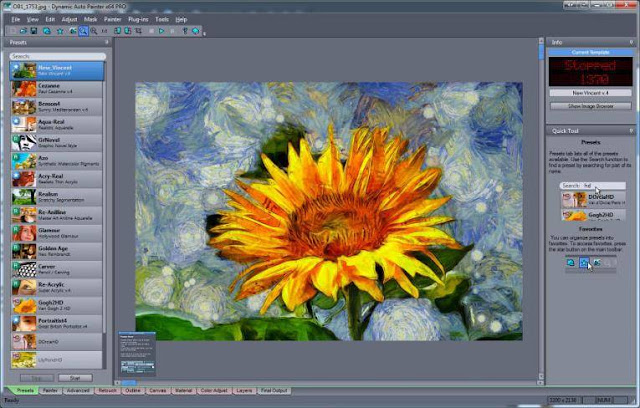The height and width of the screenshot is (408, 640).
Task: Click the Show Image Browser button
Action: pos(591,106)
